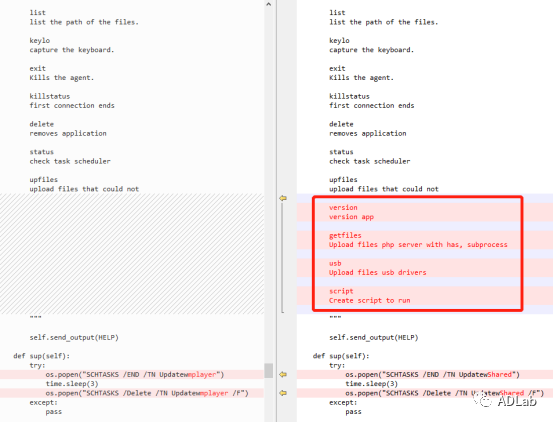The width and height of the screenshot is (554, 423).
Task: Click 'Upload files usb drivers' line
Action: tap(378, 272)
